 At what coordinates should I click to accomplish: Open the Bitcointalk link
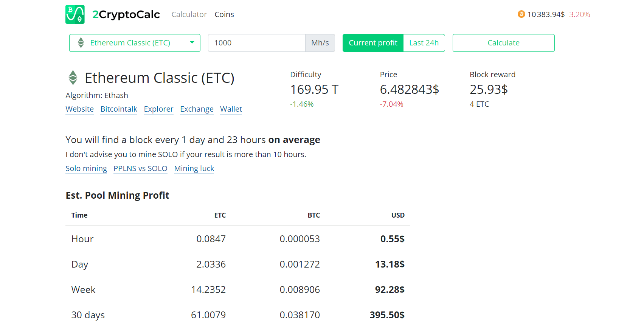point(119,109)
